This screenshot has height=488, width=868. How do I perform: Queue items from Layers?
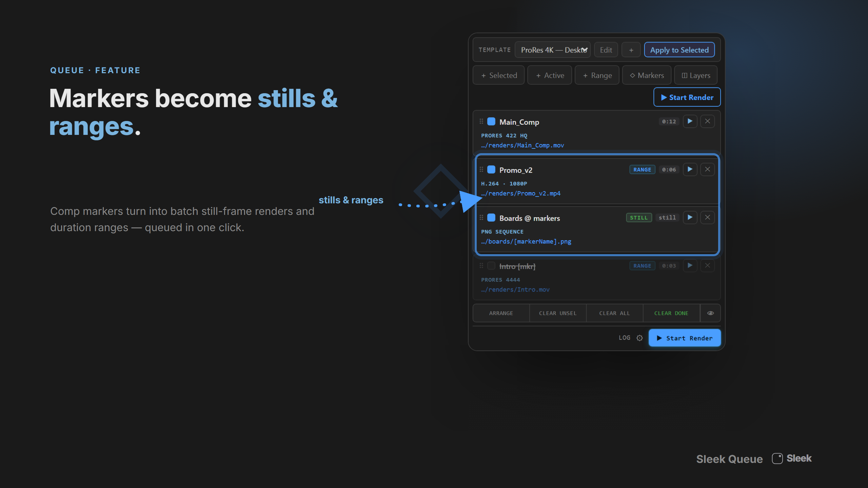[x=696, y=75]
